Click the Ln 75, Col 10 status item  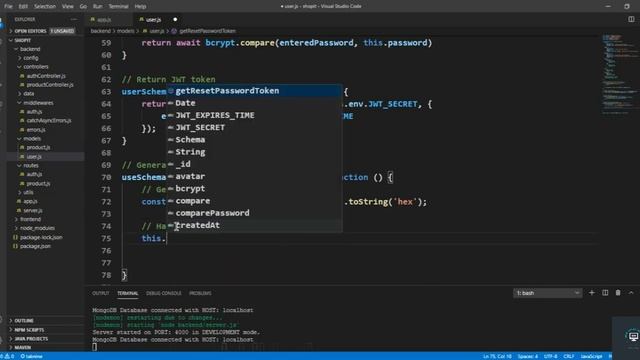497,356
